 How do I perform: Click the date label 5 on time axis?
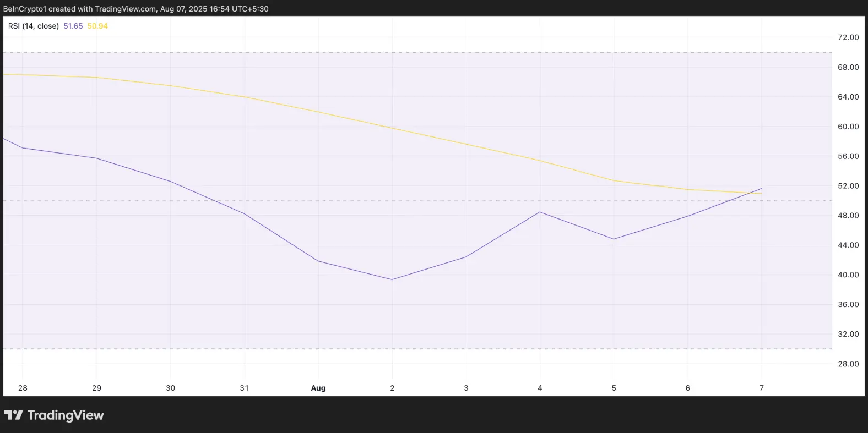[614, 388]
